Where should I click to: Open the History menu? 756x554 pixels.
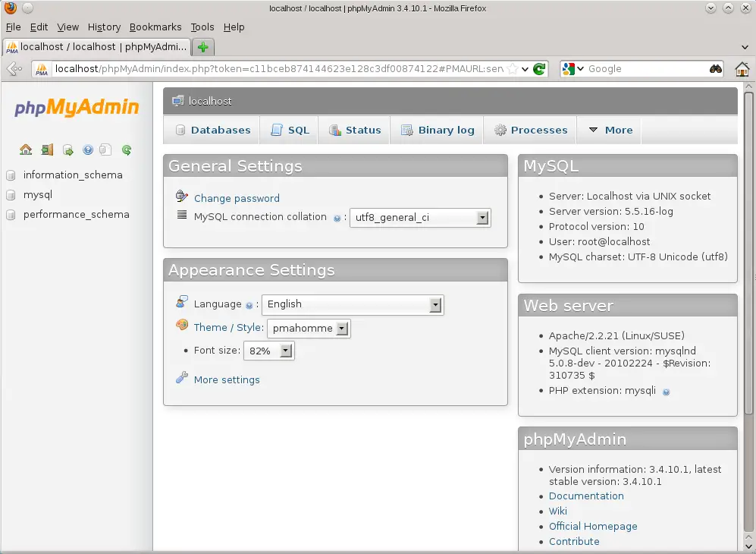click(x=104, y=27)
